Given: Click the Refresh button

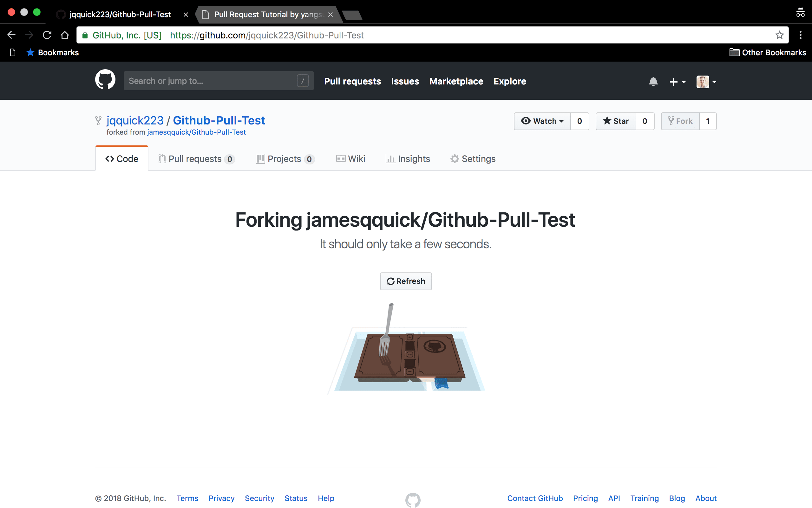Looking at the screenshot, I should tap(406, 281).
